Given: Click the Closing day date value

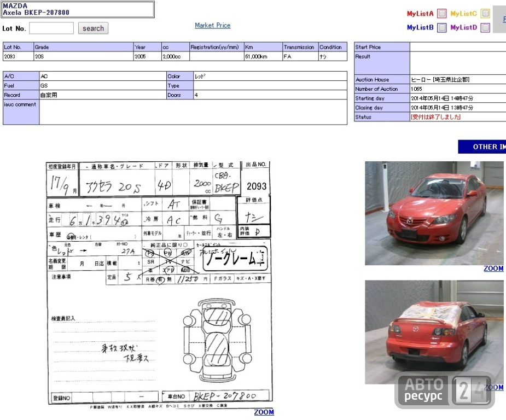Looking at the screenshot, I should [442, 107].
